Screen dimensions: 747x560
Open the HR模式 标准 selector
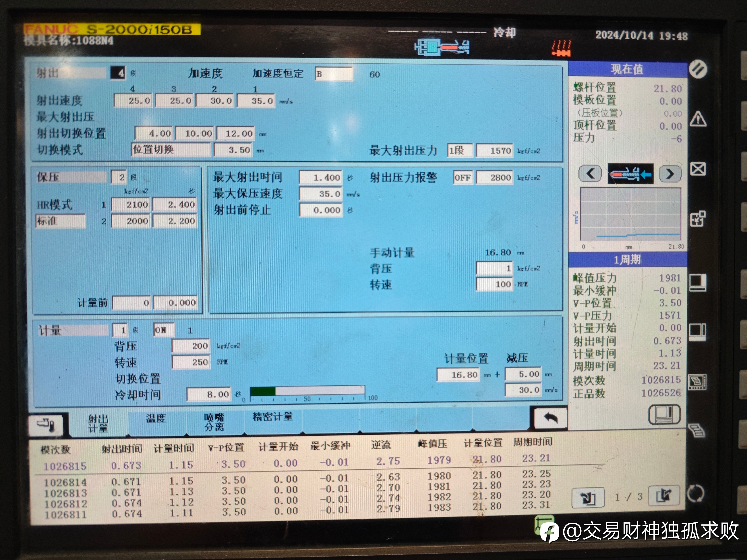pyautogui.click(x=61, y=221)
